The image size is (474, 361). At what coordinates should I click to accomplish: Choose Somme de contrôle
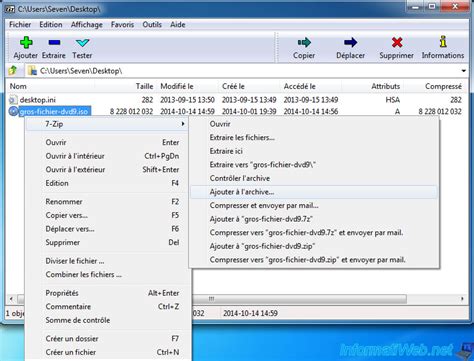tap(107, 320)
